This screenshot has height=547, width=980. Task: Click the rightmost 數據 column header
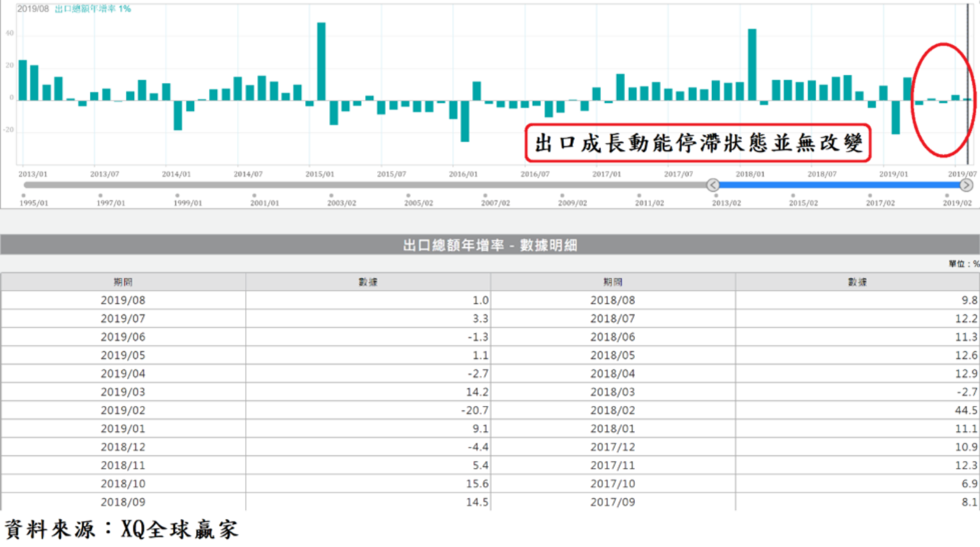tap(857, 282)
